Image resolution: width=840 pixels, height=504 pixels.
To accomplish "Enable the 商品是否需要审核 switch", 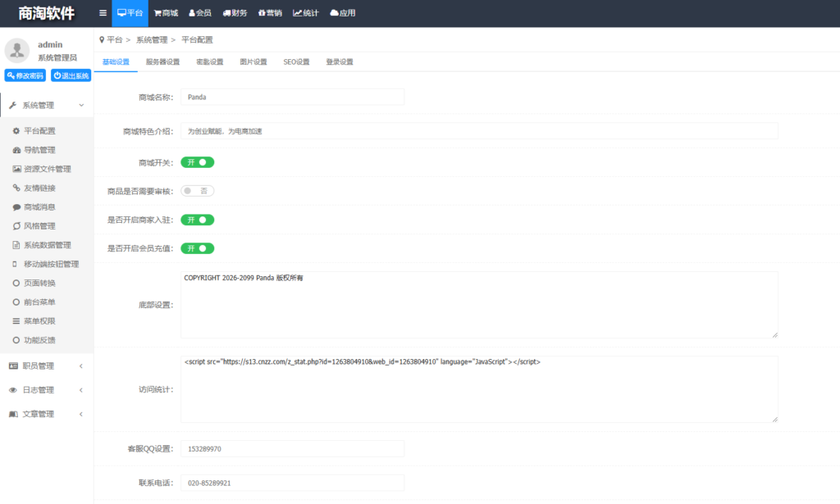I will pos(197,191).
